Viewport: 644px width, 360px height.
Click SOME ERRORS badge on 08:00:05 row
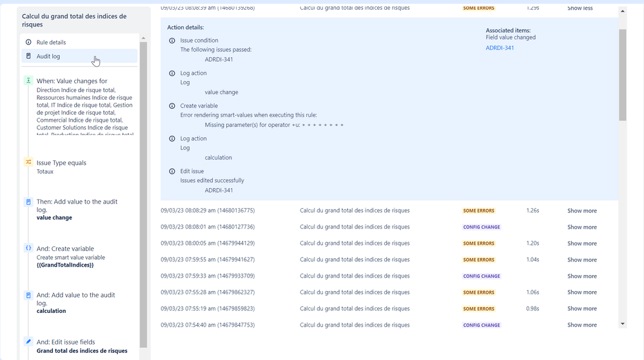click(x=478, y=243)
